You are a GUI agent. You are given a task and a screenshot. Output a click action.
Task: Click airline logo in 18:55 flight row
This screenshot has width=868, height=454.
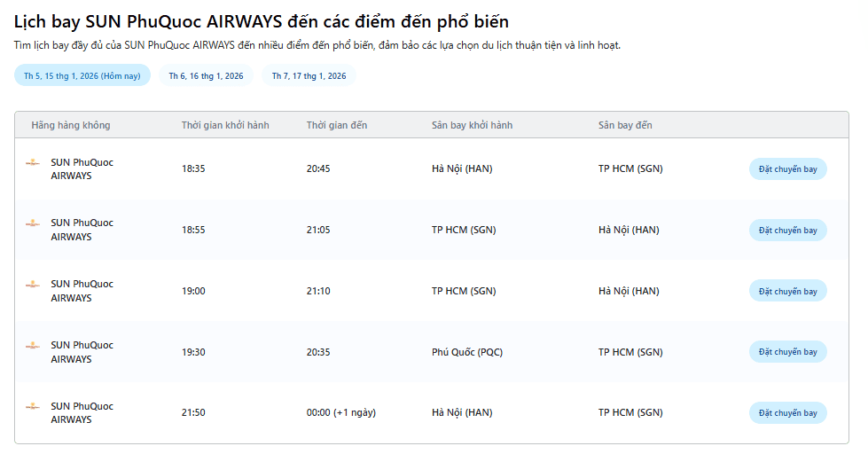coord(33,223)
